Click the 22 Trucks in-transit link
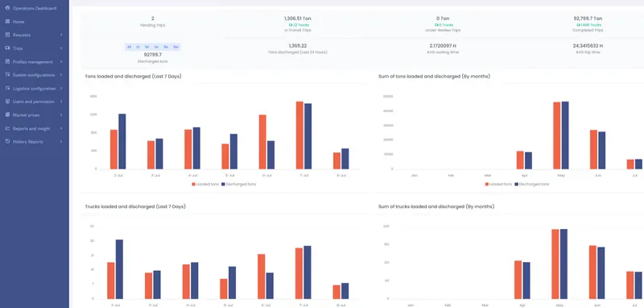Viewport: 644px width, 308px height. [x=299, y=25]
